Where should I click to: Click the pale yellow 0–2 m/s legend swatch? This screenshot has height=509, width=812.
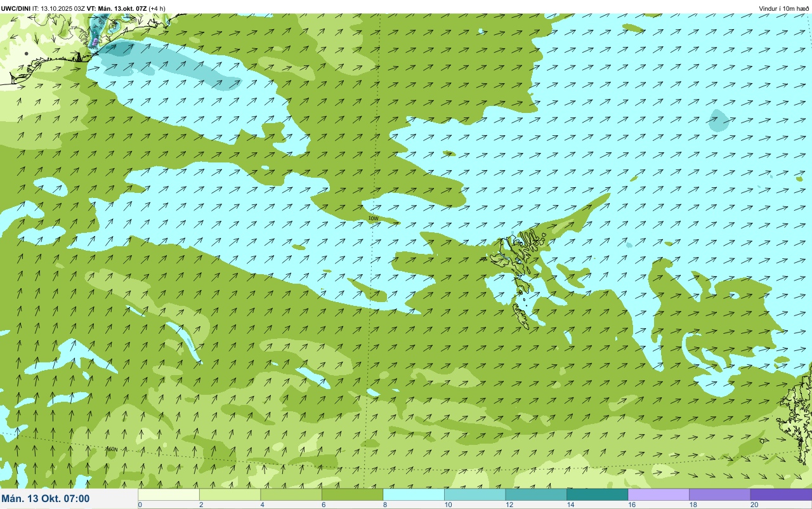point(169,494)
